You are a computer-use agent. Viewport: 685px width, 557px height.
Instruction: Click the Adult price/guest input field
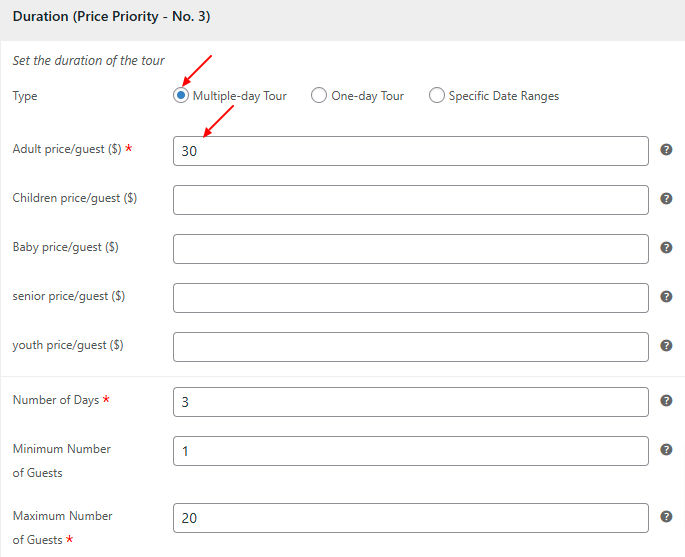click(410, 151)
